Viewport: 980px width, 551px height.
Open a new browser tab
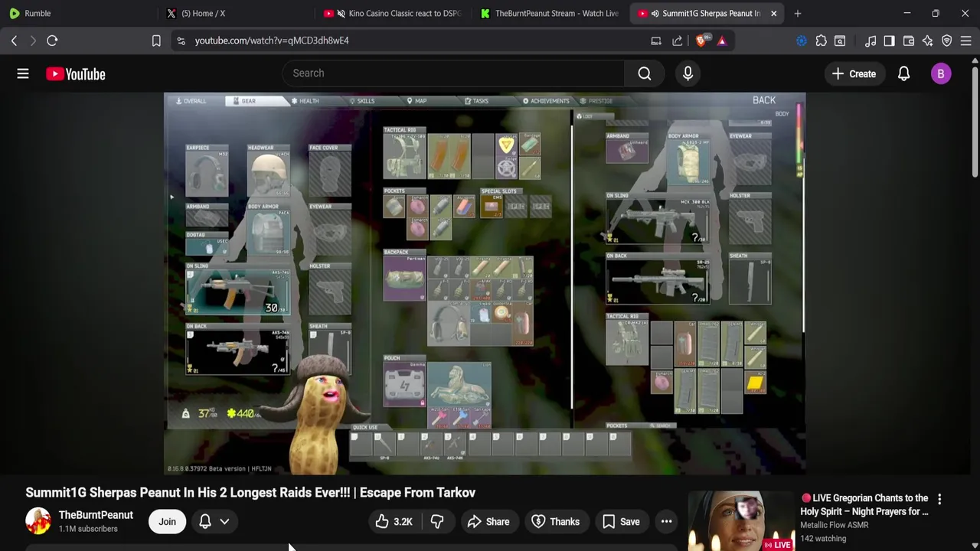pyautogui.click(x=798, y=13)
